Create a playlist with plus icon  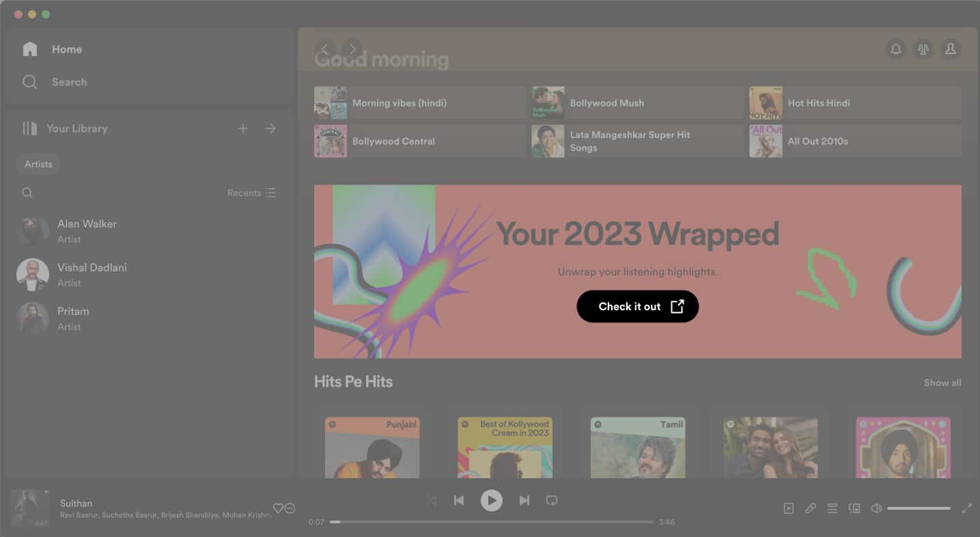point(243,128)
